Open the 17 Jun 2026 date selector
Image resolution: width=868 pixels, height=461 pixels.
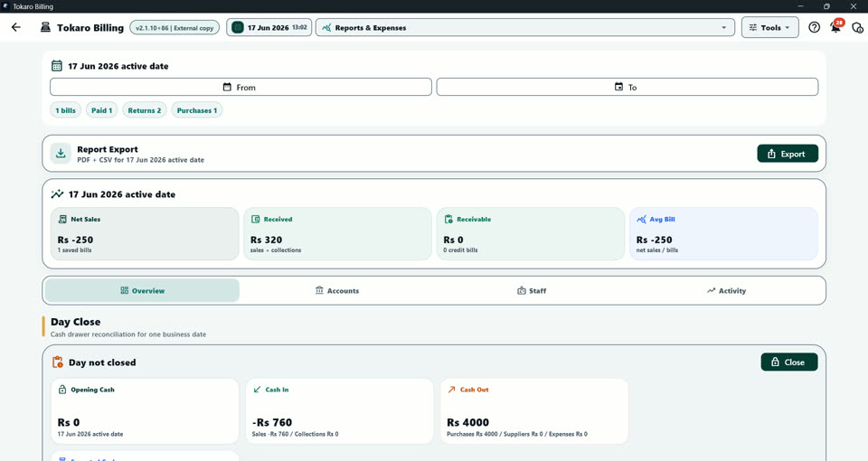(269, 27)
